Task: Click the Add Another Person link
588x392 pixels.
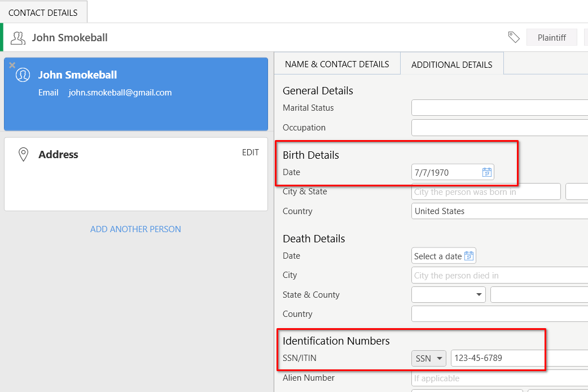Action: (135, 229)
